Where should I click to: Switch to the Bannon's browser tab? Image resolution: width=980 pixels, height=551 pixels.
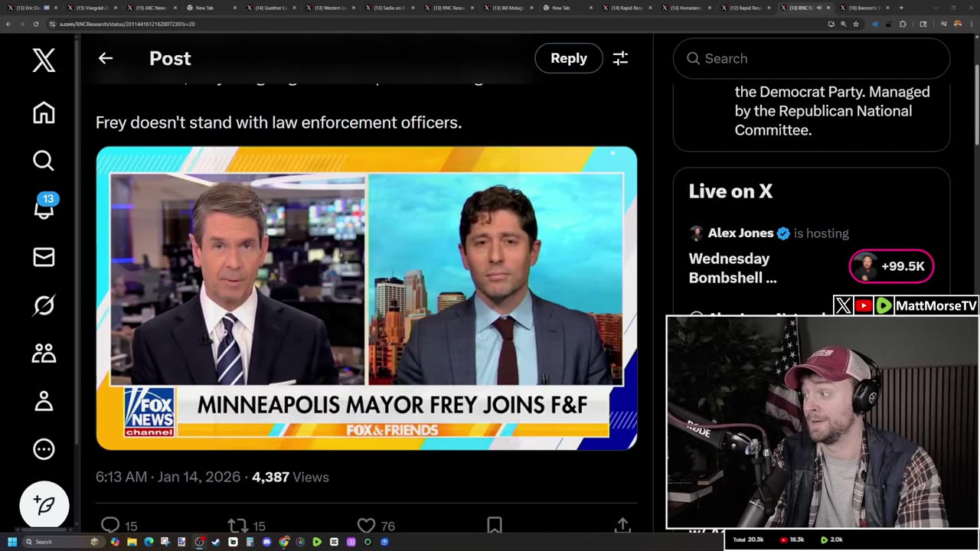click(x=864, y=8)
